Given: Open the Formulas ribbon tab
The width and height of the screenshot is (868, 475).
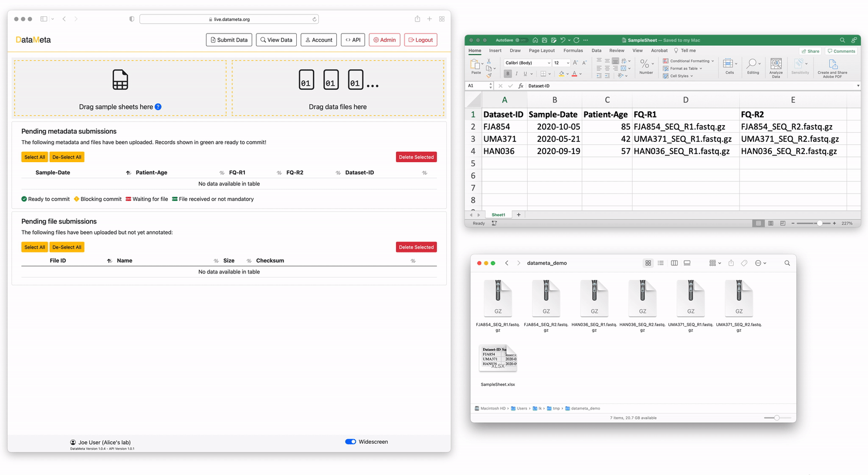Looking at the screenshot, I should 573,51.
